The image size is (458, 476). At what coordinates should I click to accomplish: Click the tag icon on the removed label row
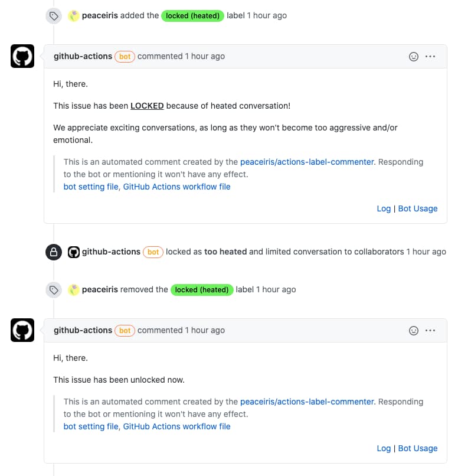pos(54,289)
